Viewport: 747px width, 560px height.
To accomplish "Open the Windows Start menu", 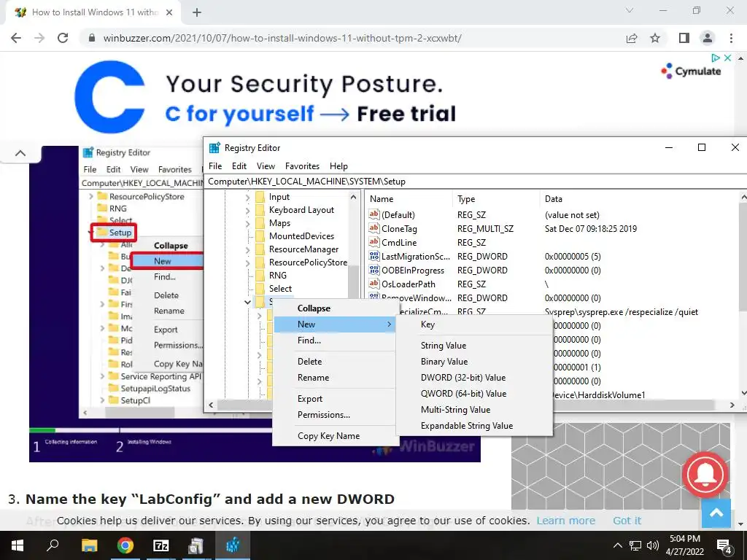I will [x=18, y=545].
